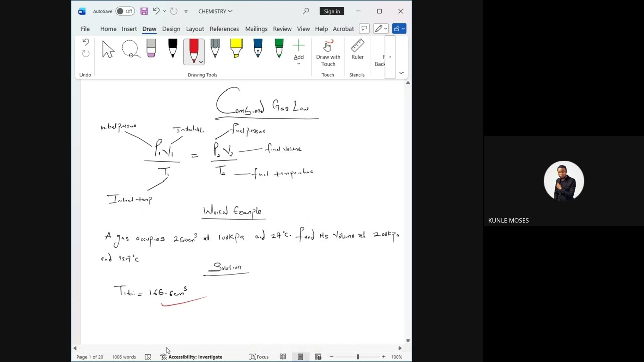Select the Lasso Select tool
Image resolution: width=644 pixels, height=362 pixels.
pyautogui.click(x=130, y=50)
